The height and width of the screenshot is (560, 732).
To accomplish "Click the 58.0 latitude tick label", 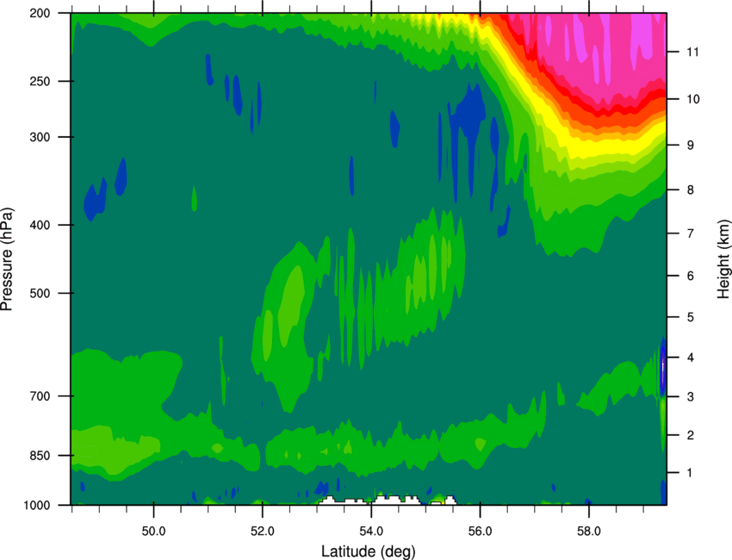I will coord(589,532).
